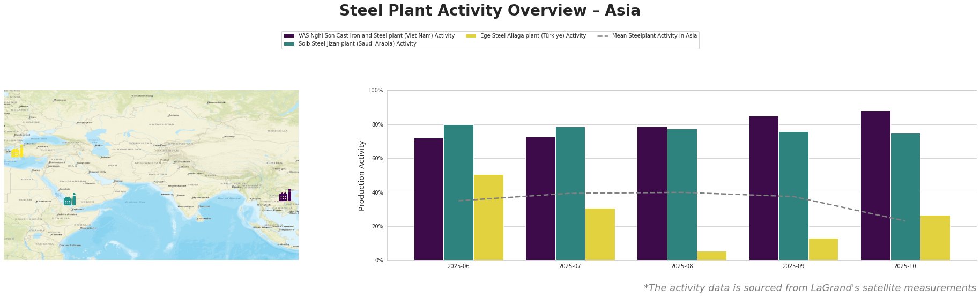Click the purple VAS Nghi Son legend swatch
This screenshot has width=980, height=297.
coord(289,36)
